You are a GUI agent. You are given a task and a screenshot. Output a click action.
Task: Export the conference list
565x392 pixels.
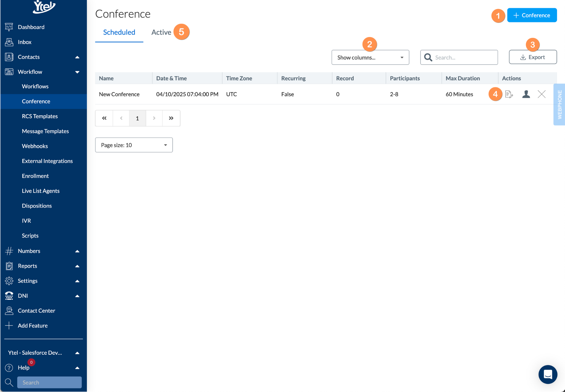532,57
